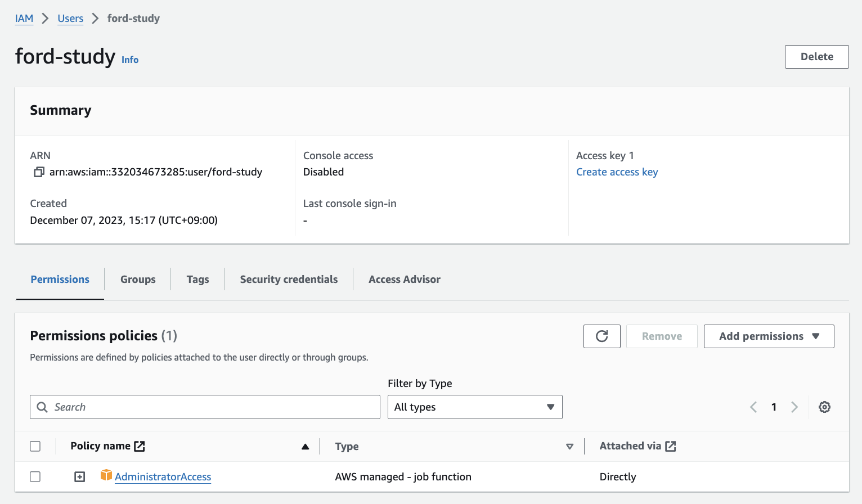
Task: Click 'AWS managed - job function' cell
Action: (x=403, y=477)
